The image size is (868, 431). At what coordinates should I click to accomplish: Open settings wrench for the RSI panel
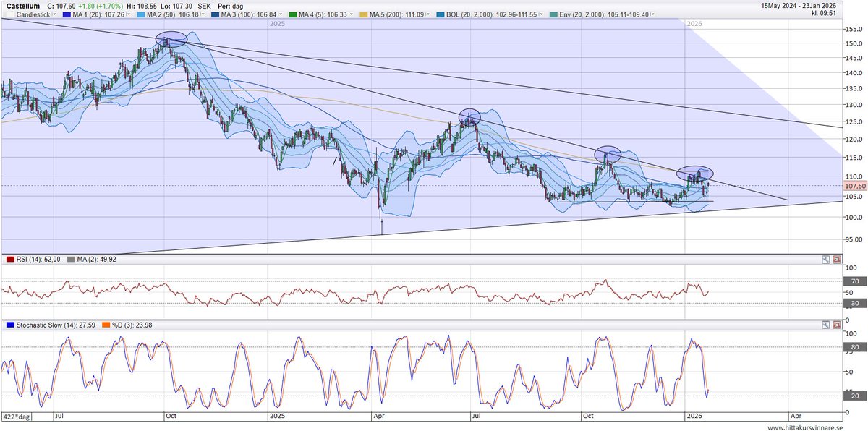pos(826,259)
